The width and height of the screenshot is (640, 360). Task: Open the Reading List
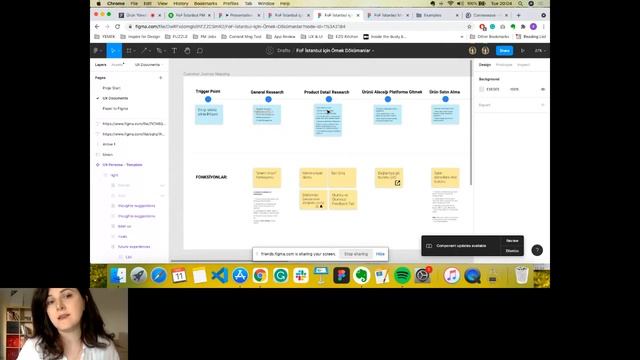(531, 37)
